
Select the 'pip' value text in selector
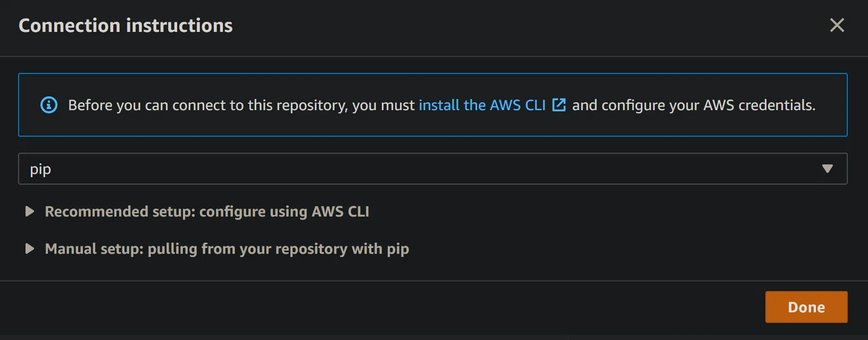coord(40,169)
